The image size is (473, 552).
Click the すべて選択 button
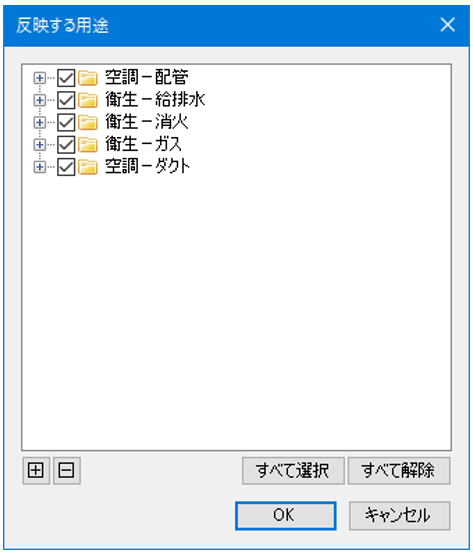[x=293, y=470]
